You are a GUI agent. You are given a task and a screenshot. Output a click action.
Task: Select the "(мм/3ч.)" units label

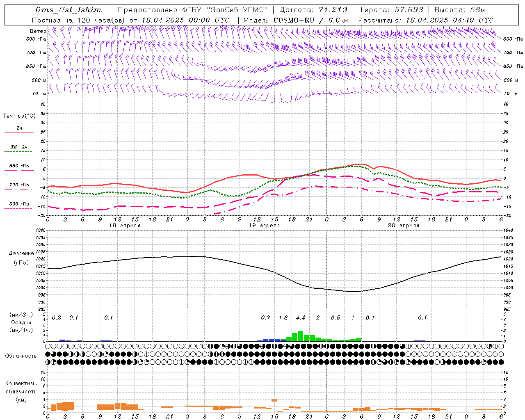(21, 315)
